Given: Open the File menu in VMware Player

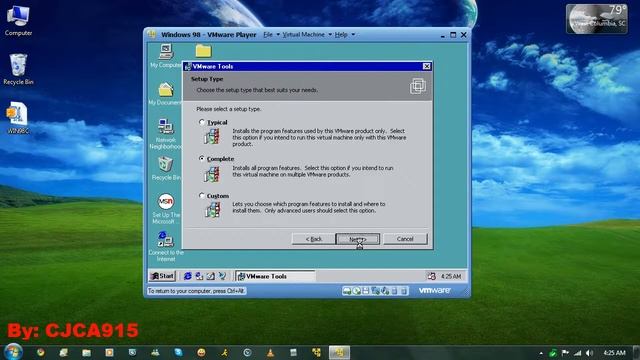Looking at the screenshot, I should point(268,35).
